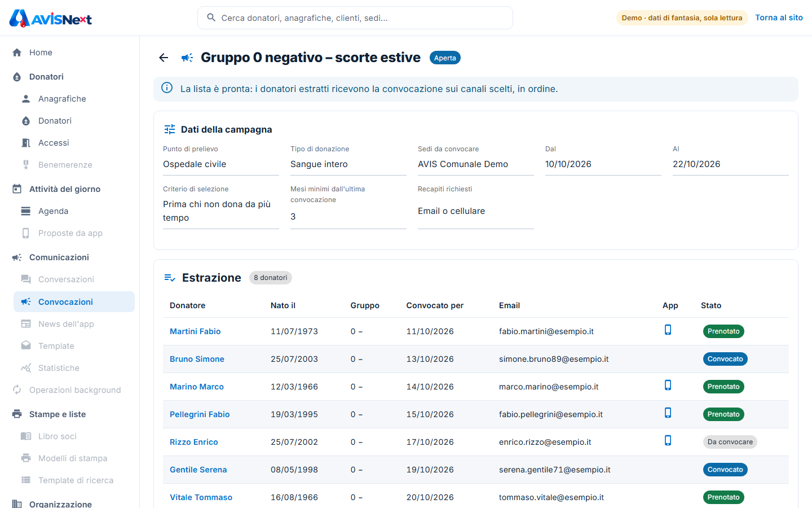This screenshot has height=508, width=812.
Task: Open donor Martini Fabio's record
Action: [195, 331]
